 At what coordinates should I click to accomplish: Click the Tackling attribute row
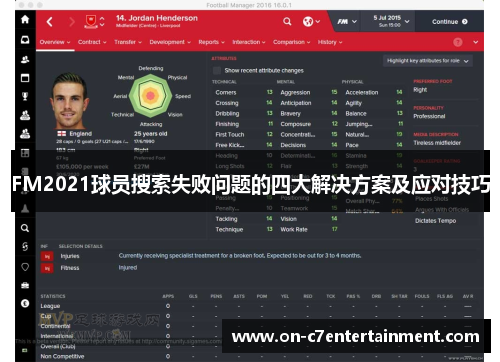pyautogui.click(x=244, y=219)
